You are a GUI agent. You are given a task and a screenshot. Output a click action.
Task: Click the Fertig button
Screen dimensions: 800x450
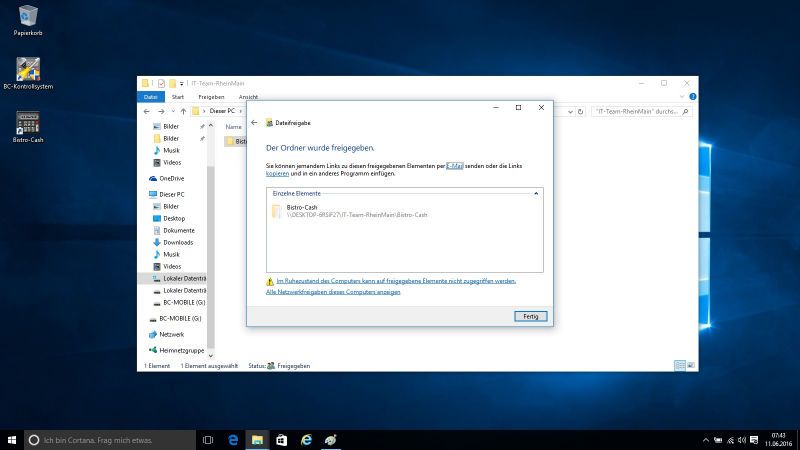tap(531, 316)
